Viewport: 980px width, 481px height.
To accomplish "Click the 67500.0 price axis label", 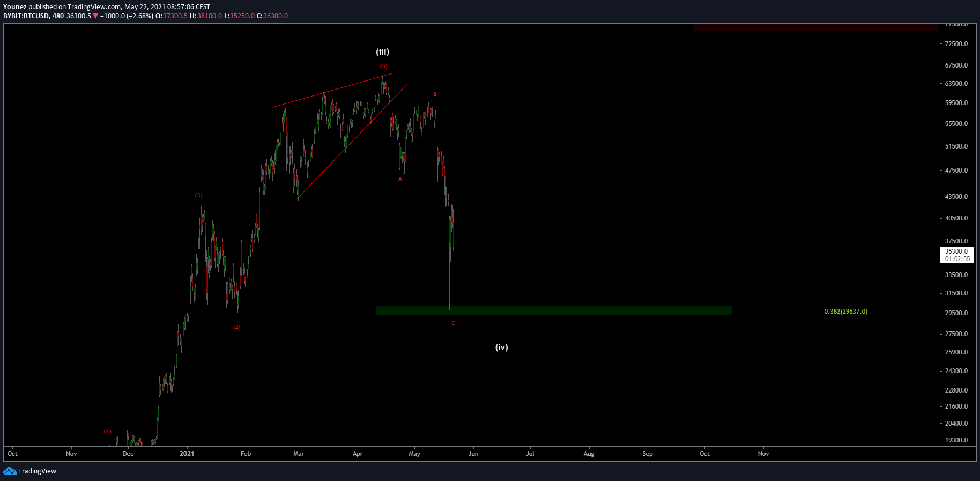I will pos(956,65).
